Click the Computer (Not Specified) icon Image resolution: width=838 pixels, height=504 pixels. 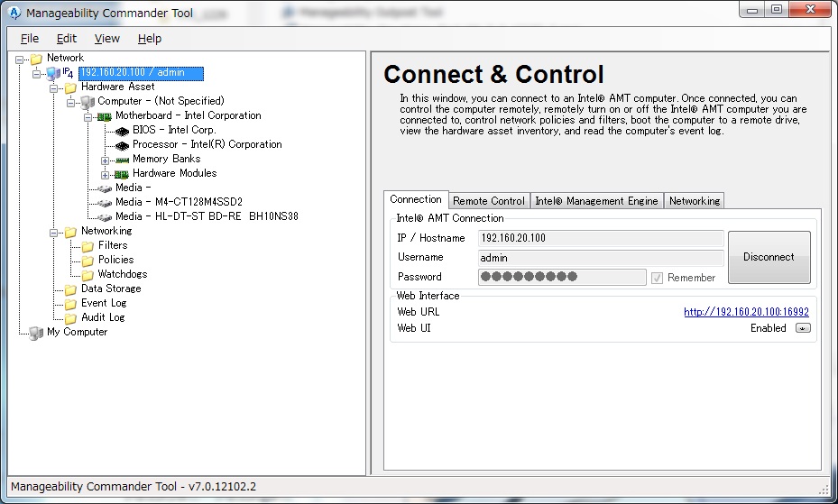87,102
